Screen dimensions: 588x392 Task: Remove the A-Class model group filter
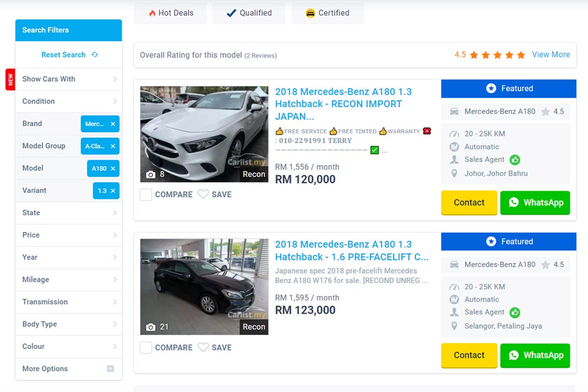point(113,146)
